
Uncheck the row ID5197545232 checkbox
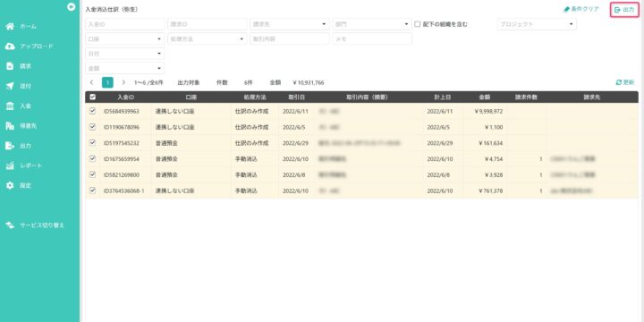(92, 143)
